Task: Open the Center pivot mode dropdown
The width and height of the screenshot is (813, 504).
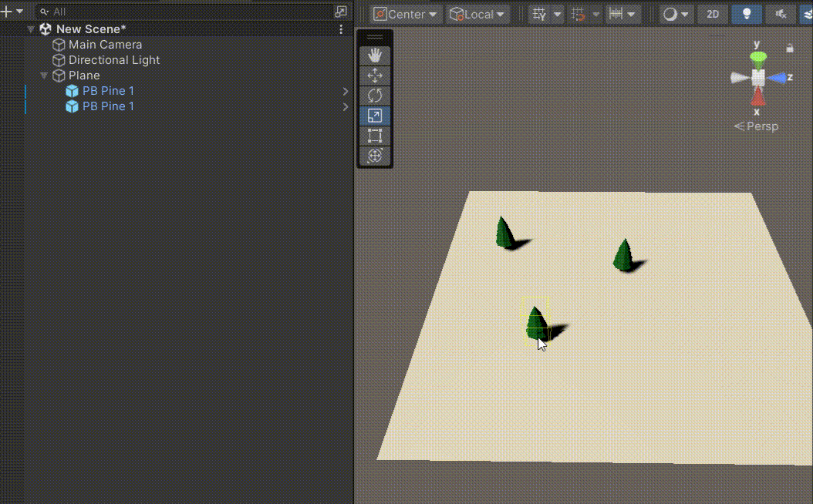Action: [406, 14]
